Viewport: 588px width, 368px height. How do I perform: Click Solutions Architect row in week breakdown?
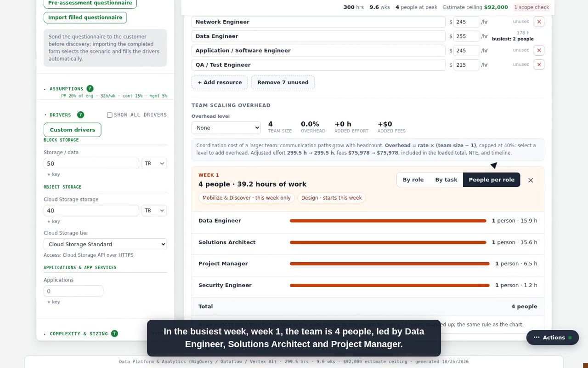[x=367, y=242]
